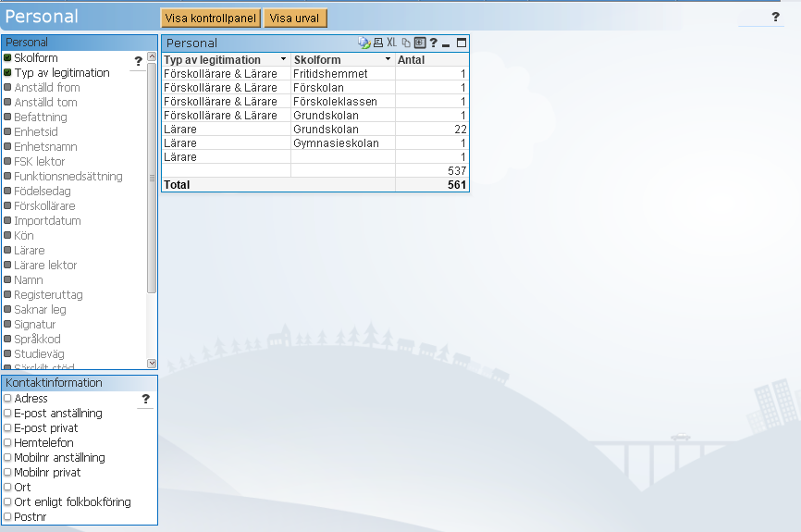Select the Gymnasieskolan cell
The image size is (801, 532).
(x=343, y=143)
